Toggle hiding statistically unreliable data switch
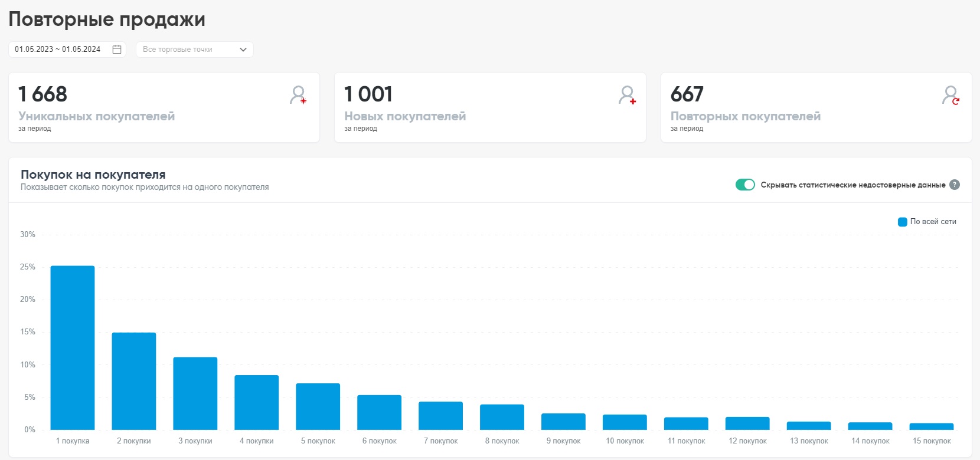Viewport: 980px width, 460px height. [745, 185]
